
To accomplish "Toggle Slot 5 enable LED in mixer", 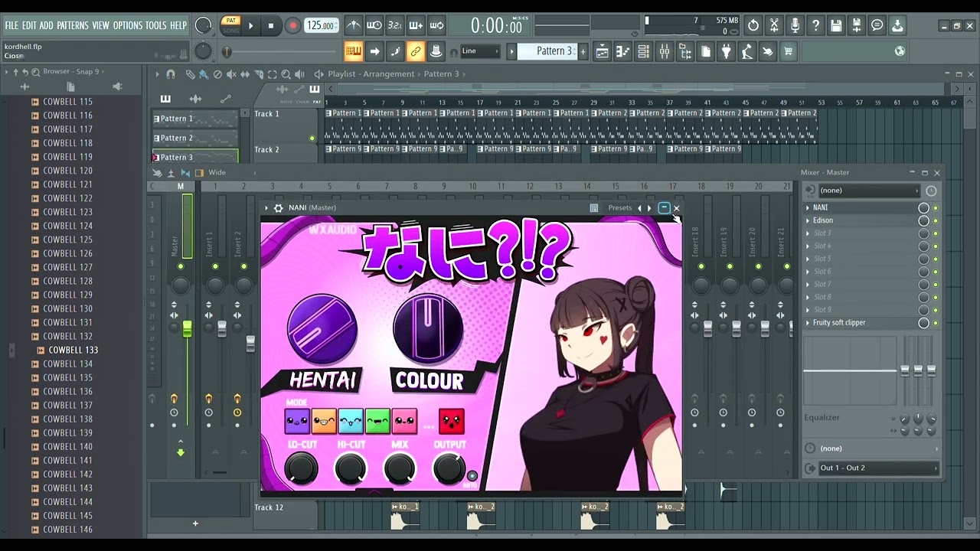I will coord(936,259).
